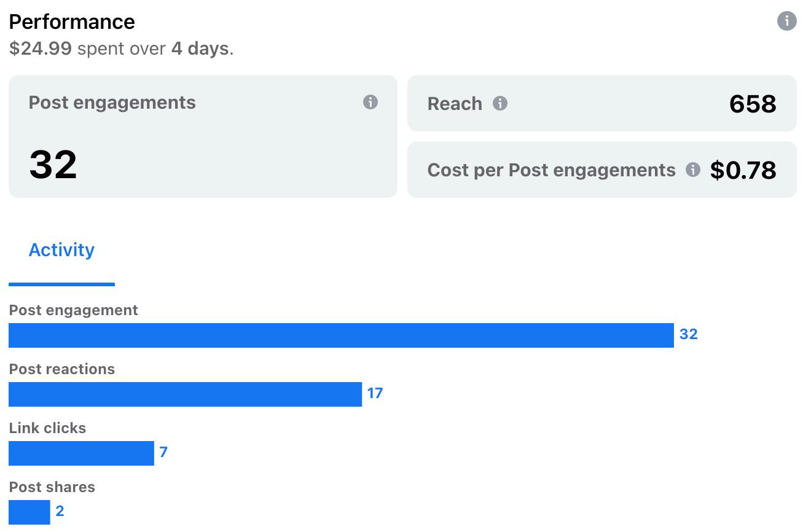The height and width of the screenshot is (532, 811).
Task: Select the Activity tab
Action: click(x=61, y=250)
